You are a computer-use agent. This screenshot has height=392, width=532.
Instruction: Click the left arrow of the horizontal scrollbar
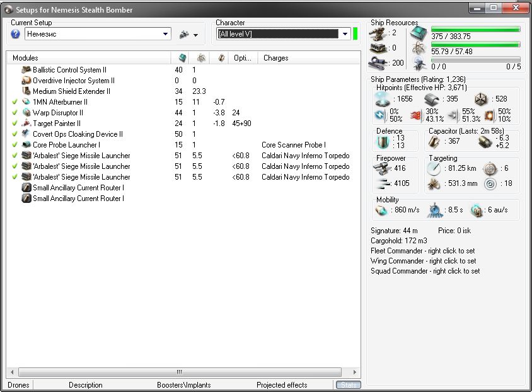[x=12, y=372]
